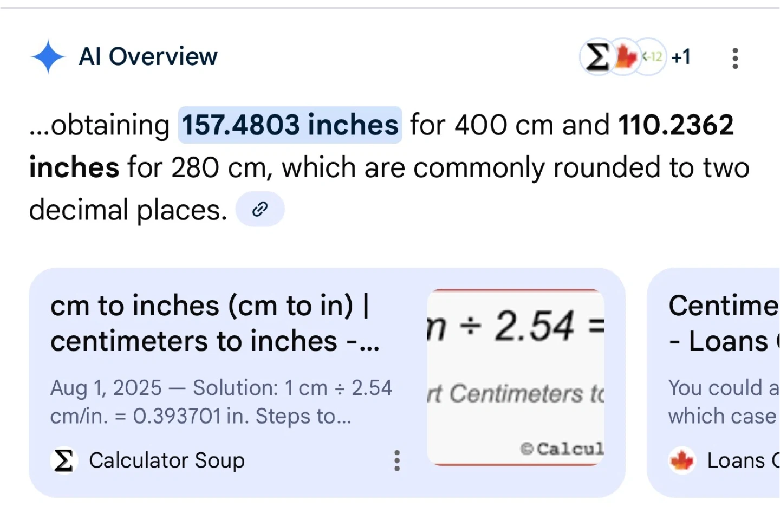The height and width of the screenshot is (532, 780).
Task: Click the 'Aug 1, 2025 — Solution' snippet
Action: point(220,402)
